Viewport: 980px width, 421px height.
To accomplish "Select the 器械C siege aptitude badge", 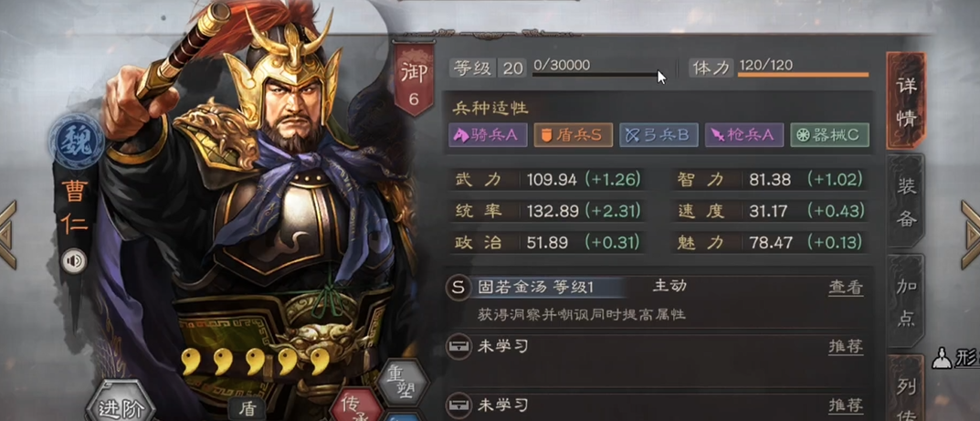I will pyautogui.click(x=829, y=135).
